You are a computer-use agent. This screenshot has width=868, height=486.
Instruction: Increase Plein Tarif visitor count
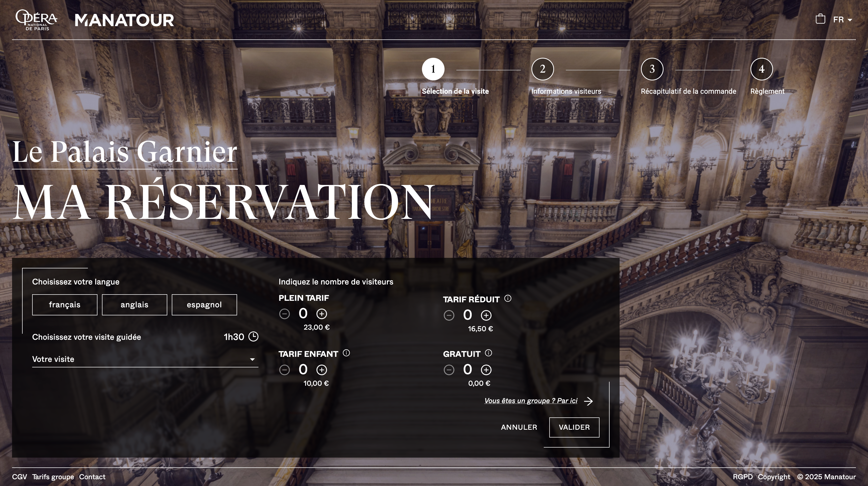[x=321, y=314]
